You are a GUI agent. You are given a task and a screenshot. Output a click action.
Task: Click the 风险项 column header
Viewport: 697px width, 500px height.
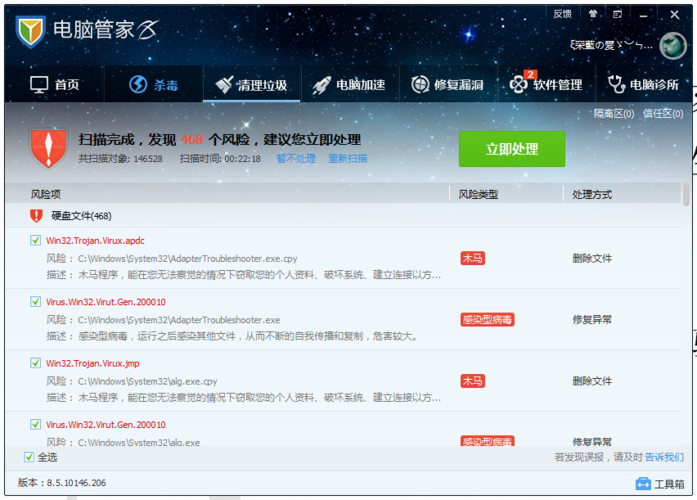(x=45, y=194)
